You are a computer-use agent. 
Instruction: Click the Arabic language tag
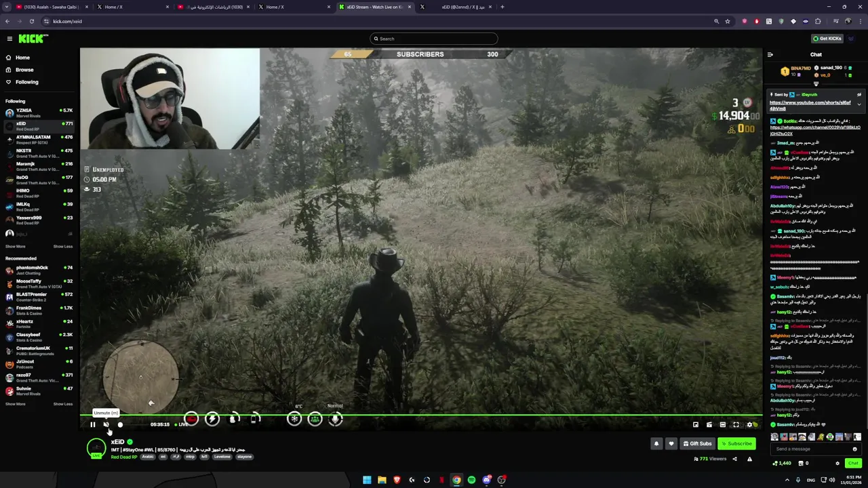(147, 457)
